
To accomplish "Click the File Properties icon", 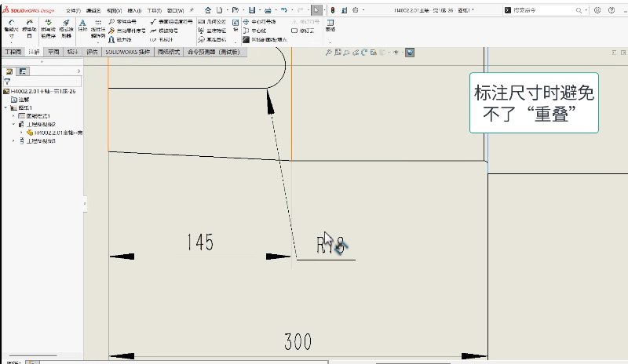I will pos(344,10).
